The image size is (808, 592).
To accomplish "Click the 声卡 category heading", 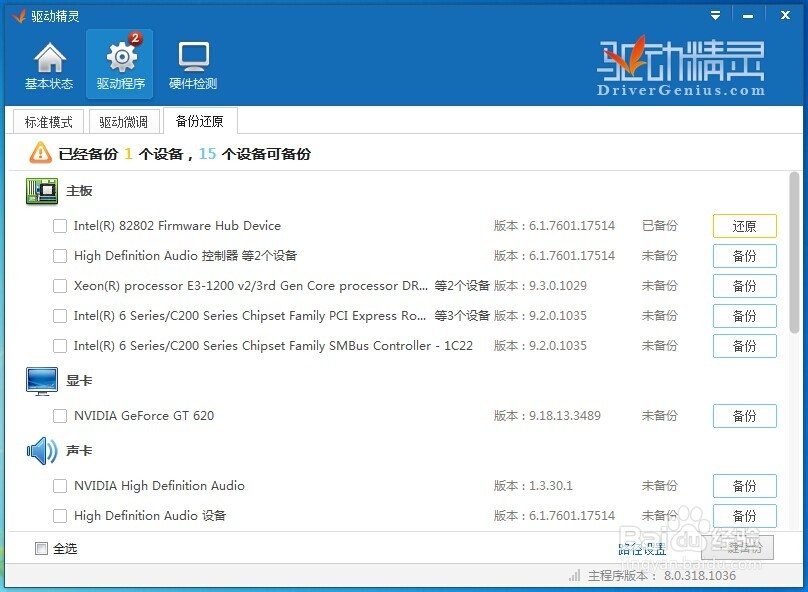I will [79, 451].
